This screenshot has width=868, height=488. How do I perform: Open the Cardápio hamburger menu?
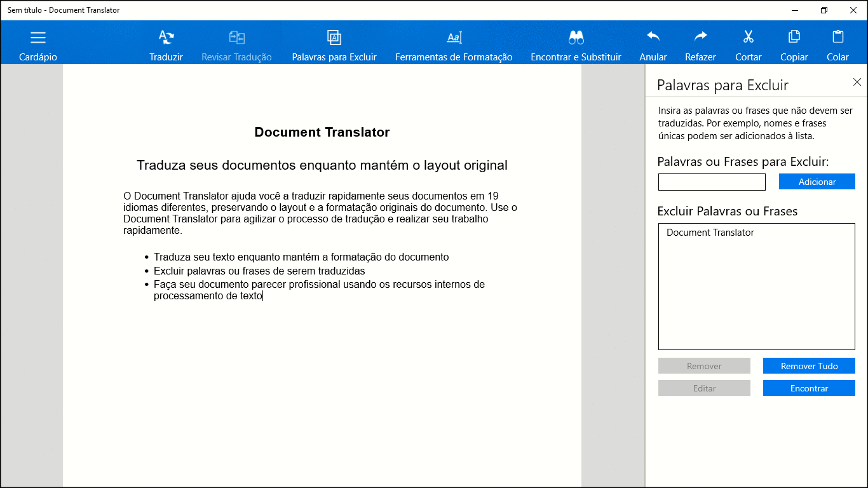[38, 38]
